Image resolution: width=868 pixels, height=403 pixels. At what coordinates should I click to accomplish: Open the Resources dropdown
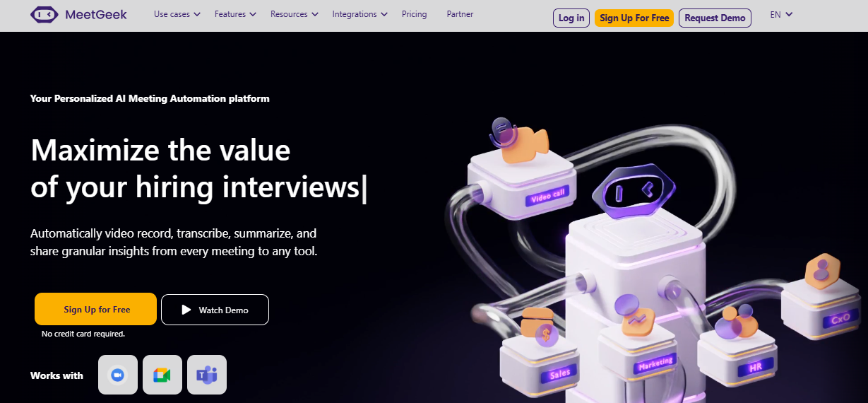point(295,14)
